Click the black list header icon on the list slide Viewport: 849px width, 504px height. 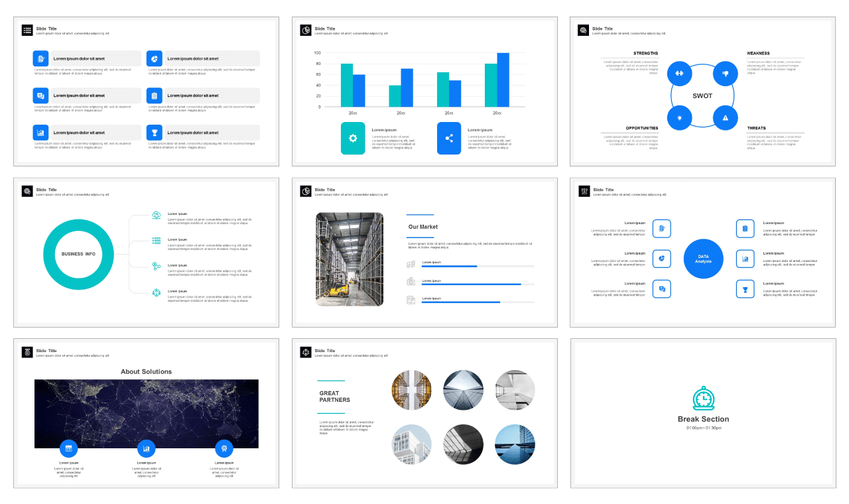coord(27,31)
